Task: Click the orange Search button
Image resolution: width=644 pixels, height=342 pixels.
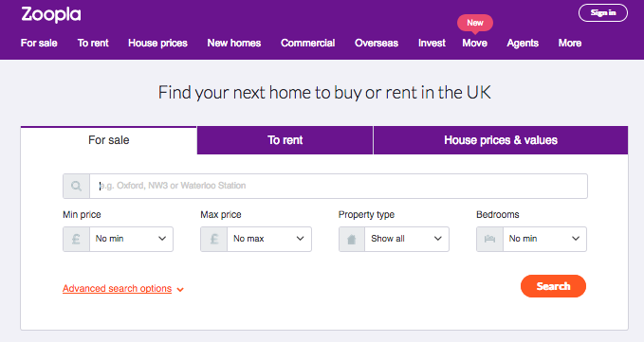Action: 553,286
